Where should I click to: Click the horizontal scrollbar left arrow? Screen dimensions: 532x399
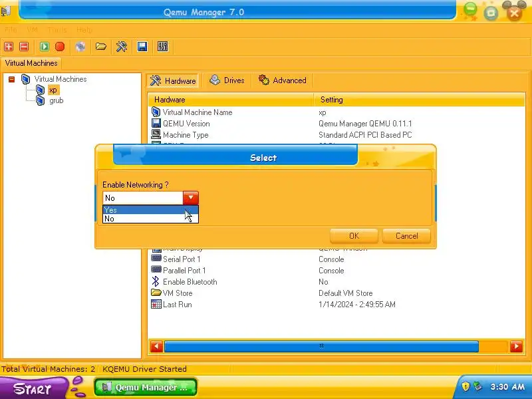point(157,346)
